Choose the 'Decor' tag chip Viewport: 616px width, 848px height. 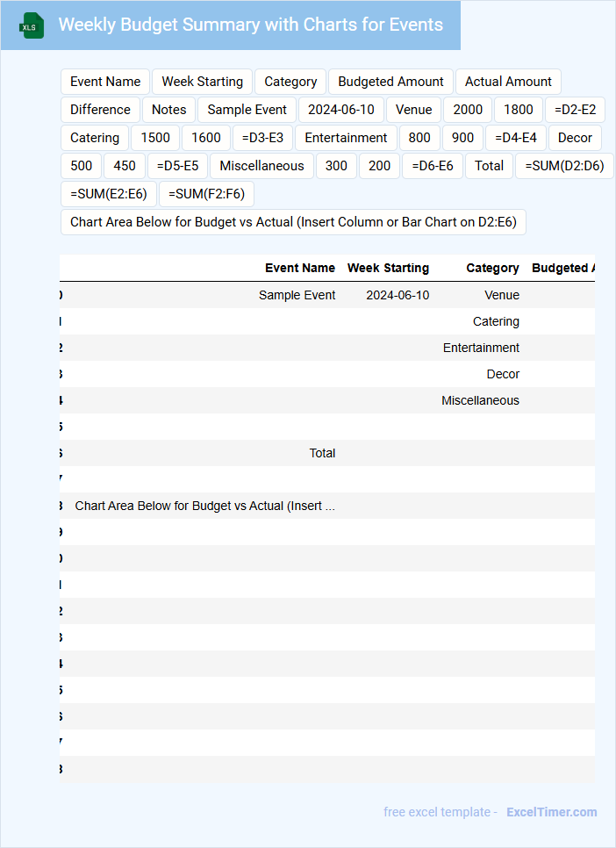tap(575, 138)
